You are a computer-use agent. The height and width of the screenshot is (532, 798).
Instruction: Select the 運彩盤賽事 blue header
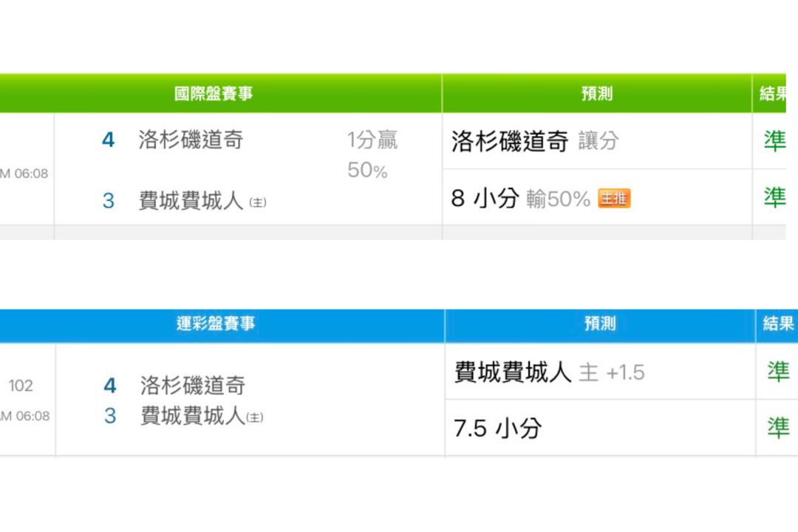pyautogui.click(x=216, y=324)
